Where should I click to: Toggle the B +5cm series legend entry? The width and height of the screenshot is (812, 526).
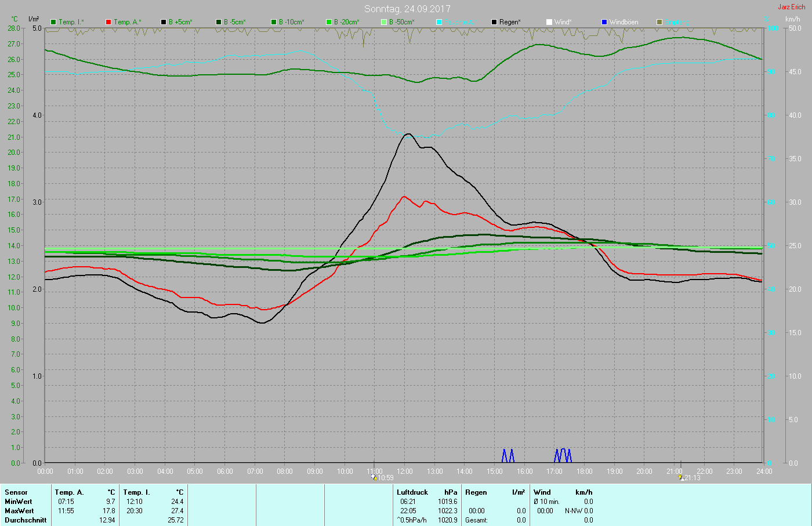click(x=176, y=22)
